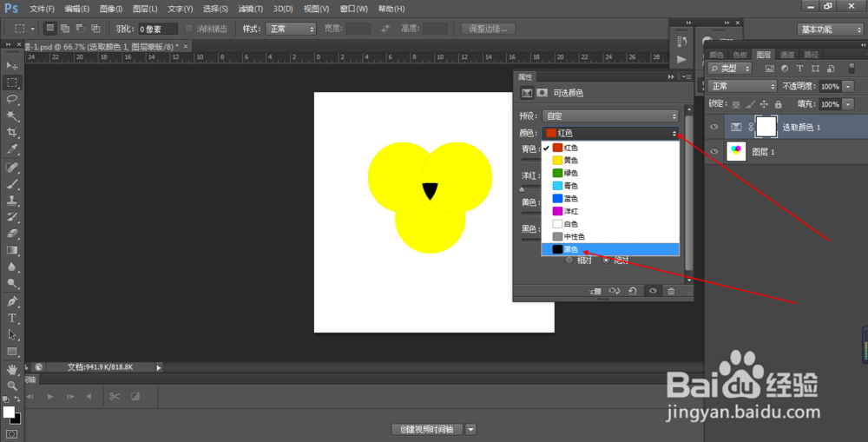
Task: Click the Add to selection icon
Action: pyautogui.click(x=65, y=29)
